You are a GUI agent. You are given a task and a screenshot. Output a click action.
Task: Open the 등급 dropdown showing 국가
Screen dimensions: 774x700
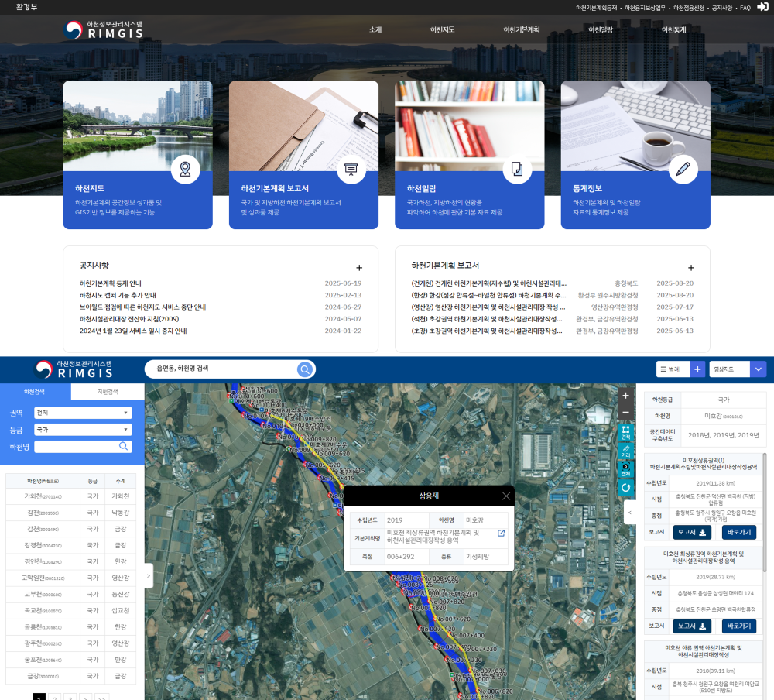coord(83,430)
